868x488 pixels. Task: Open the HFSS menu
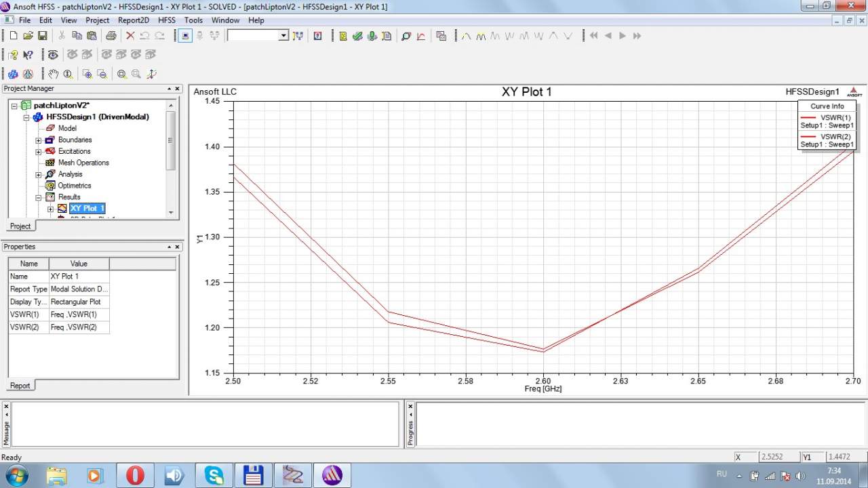click(167, 20)
